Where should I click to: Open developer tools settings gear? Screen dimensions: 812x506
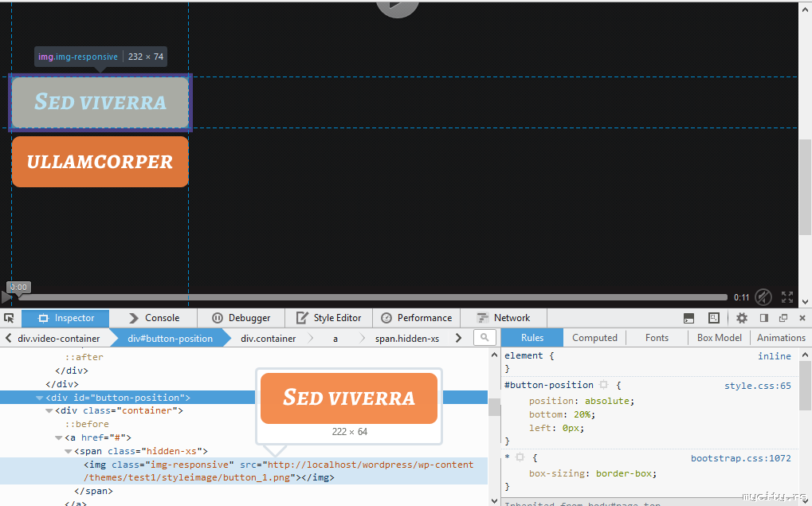(742, 318)
